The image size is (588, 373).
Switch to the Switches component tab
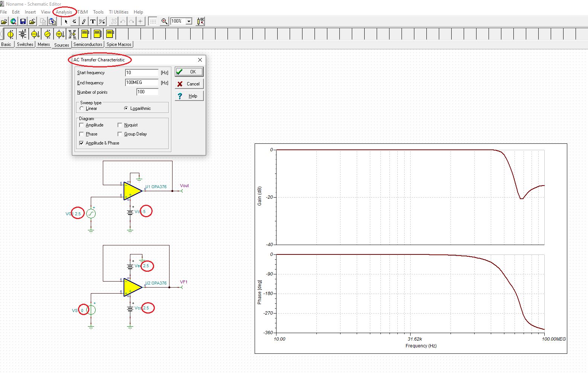tap(25, 44)
